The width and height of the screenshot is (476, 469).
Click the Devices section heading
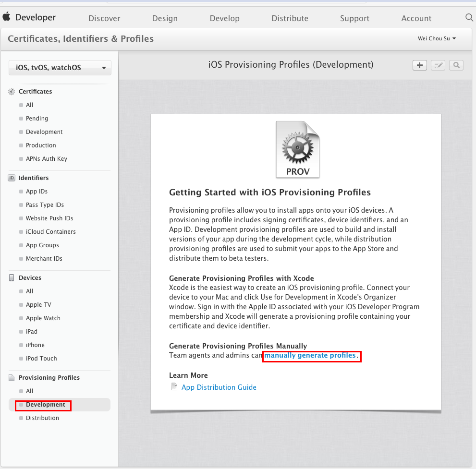pyautogui.click(x=30, y=278)
